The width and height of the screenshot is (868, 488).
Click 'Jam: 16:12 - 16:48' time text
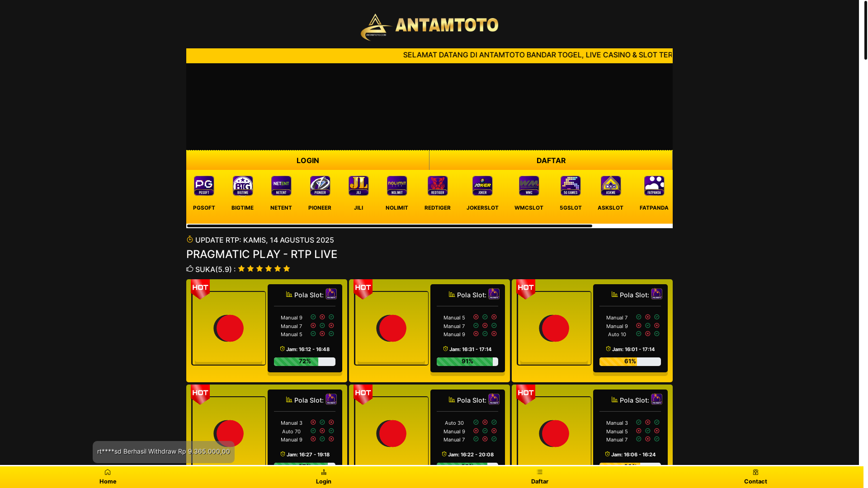click(308, 349)
